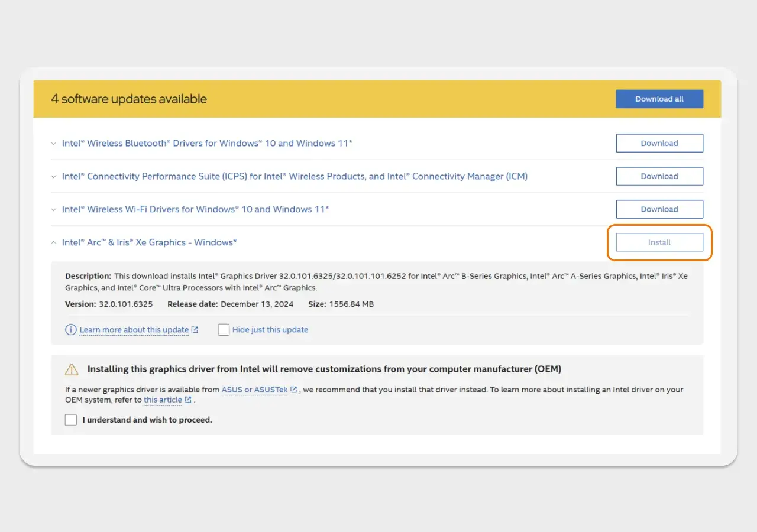
Task: Open the 'this article' link
Action: [x=163, y=400]
